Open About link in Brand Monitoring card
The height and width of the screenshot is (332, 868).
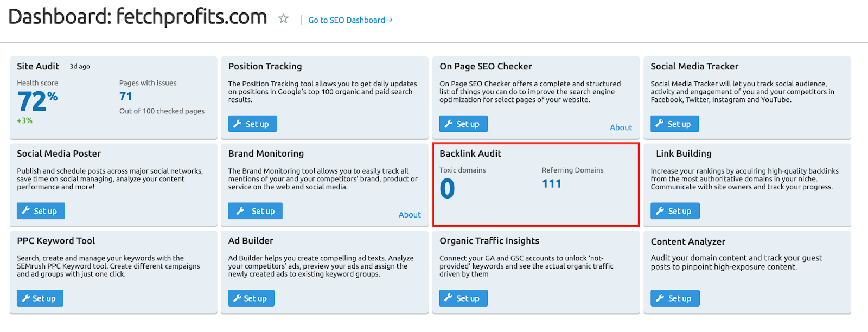click(x=410, y=215)
